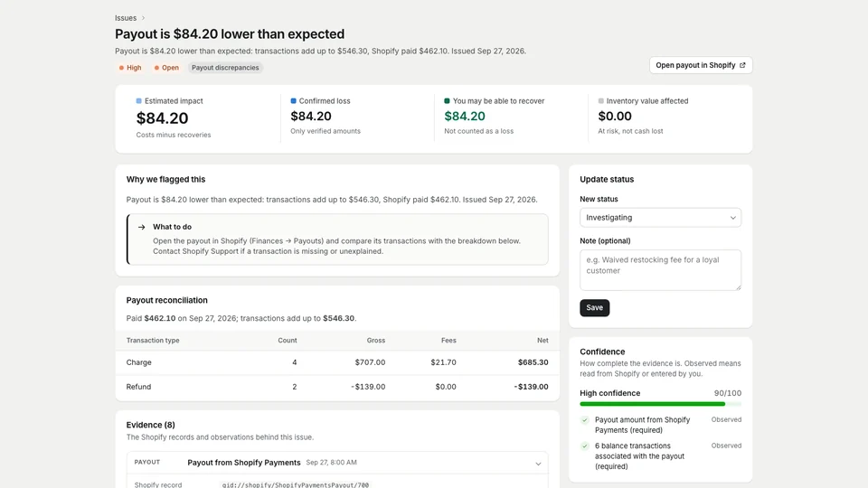Click the Charge net $685.30 cell
868x488 pixels.
click(533, 362)
